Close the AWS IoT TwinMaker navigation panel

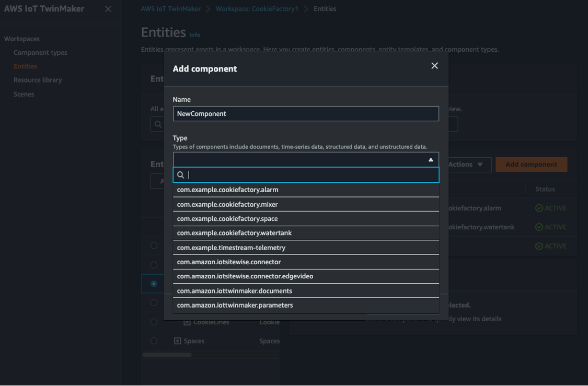pos(108,9)
